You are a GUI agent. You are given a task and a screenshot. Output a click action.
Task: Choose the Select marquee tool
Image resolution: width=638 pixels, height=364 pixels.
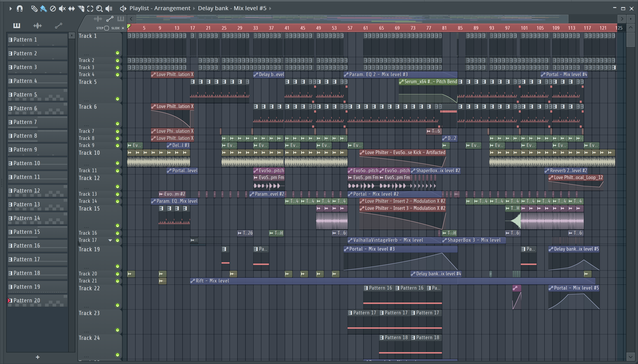90,9
